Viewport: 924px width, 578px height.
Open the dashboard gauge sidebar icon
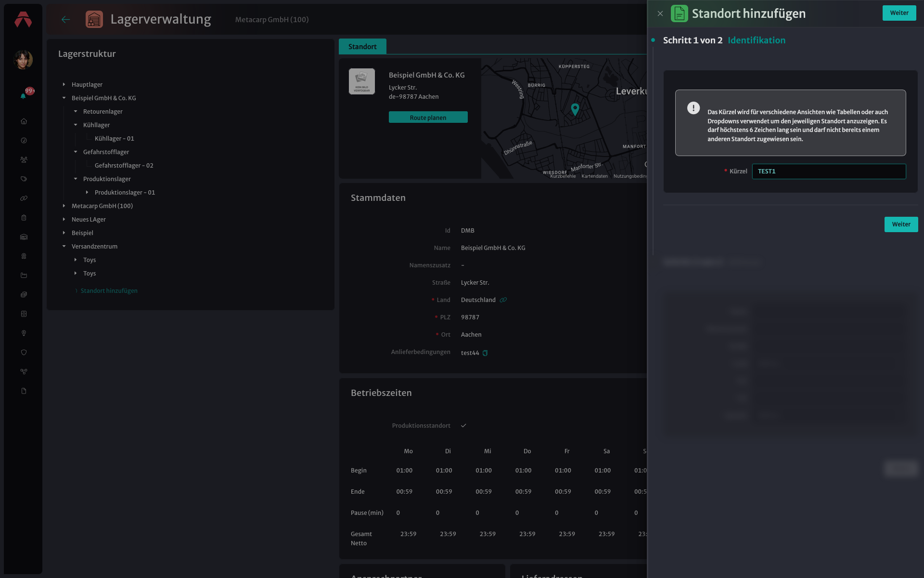tap(24, 141)
